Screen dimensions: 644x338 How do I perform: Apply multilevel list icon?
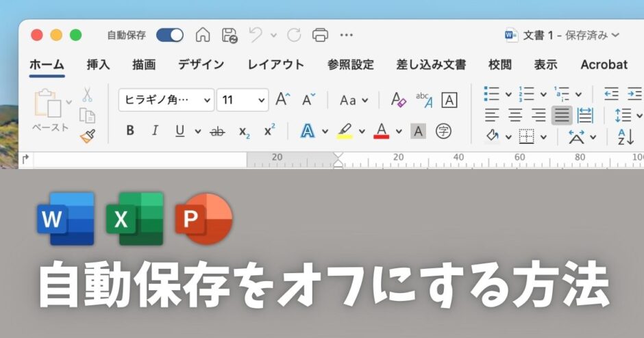coord(562,94)
